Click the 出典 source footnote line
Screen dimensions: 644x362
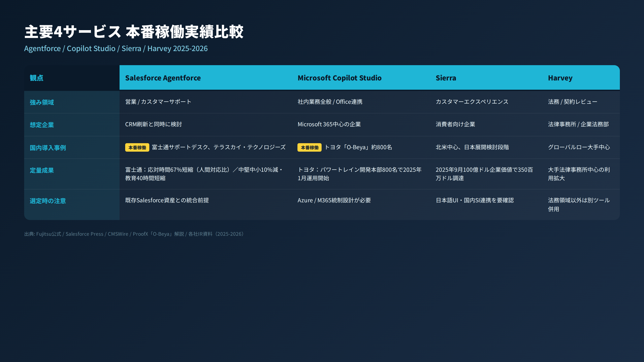(x=134, y=234)
